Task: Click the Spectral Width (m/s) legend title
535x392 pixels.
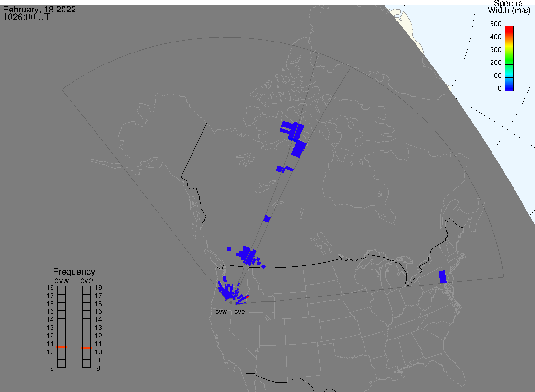Action: tap(509, 7)
